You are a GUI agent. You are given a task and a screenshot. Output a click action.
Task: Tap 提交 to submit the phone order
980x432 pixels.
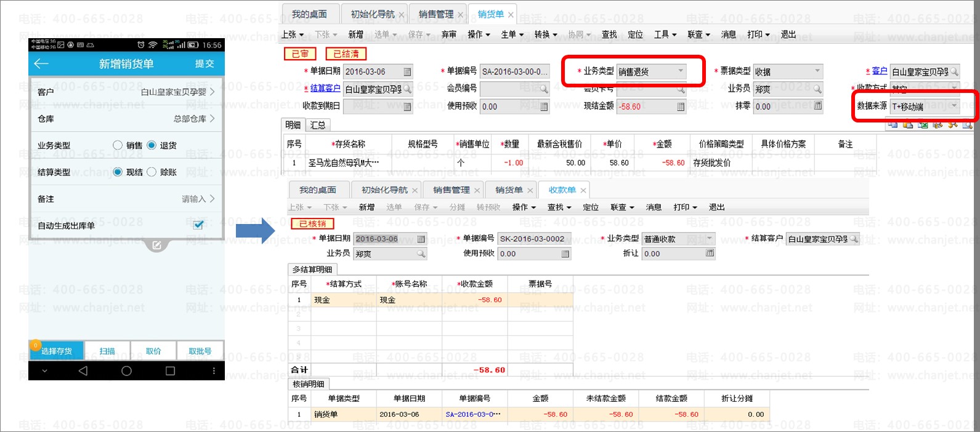(205, 64)
